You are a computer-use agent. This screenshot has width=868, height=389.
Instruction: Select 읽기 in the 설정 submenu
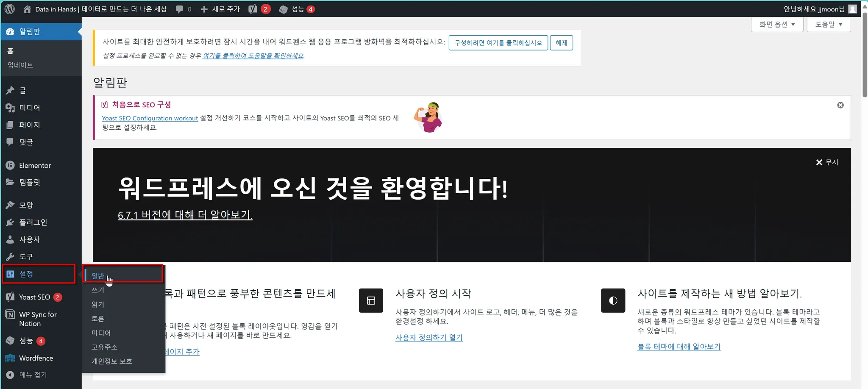pyautogui.click(x=123, y=304)
